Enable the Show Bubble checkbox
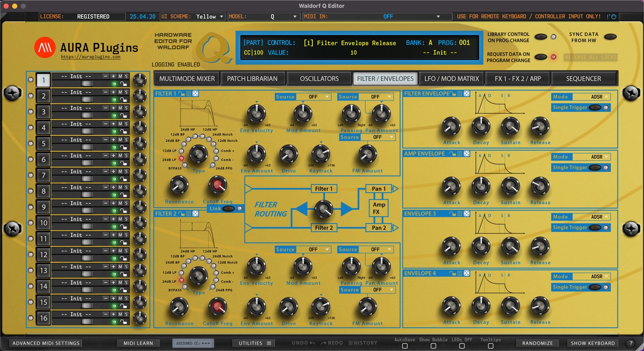The image size is (644, 351). pyautogui.click(x=433, y=346)
